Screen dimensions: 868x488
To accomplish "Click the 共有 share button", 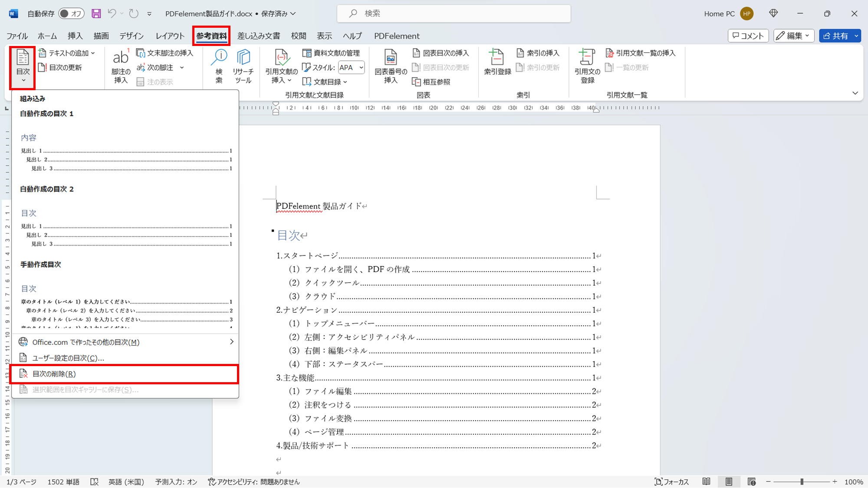I will tap(835, 36).
